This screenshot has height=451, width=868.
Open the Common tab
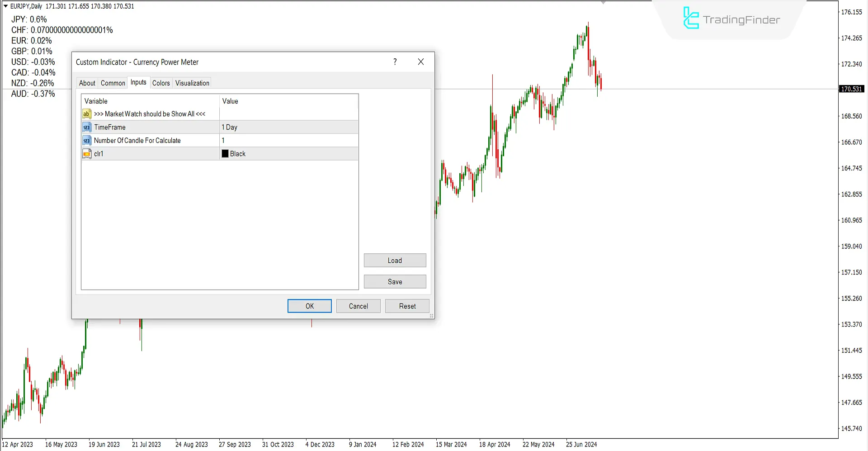pos(113,83)
